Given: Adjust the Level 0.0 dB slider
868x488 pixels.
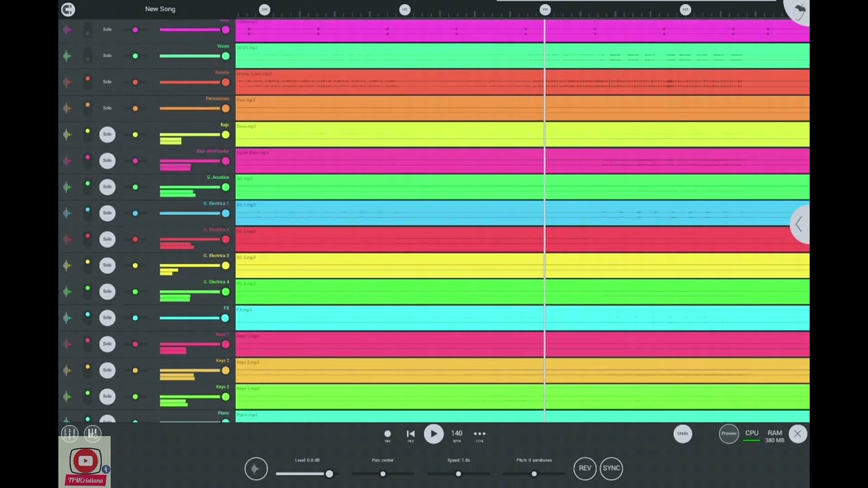Looking at the screenshot, I should click(x=304, y=474).
